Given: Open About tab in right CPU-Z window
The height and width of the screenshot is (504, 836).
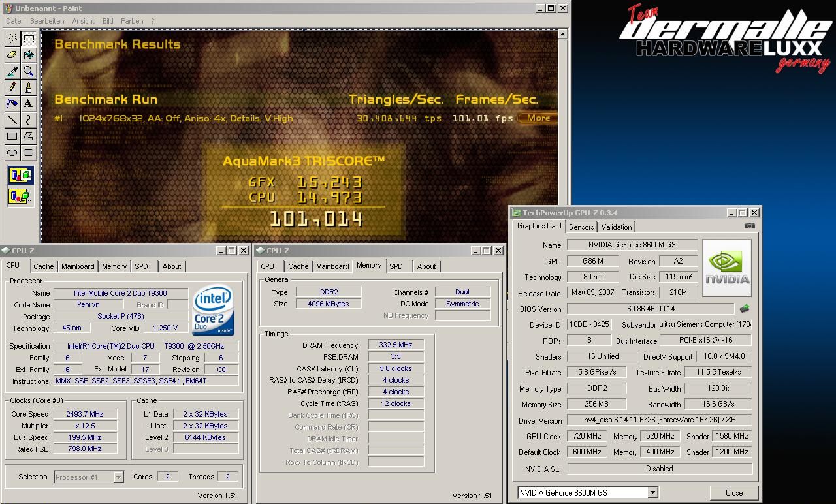Looking at the screenshot, I should coord(426,266).
